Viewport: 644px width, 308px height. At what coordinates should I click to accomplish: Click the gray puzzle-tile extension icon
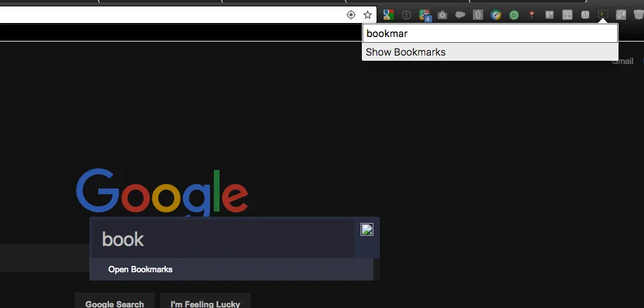[x=620, y=15]
